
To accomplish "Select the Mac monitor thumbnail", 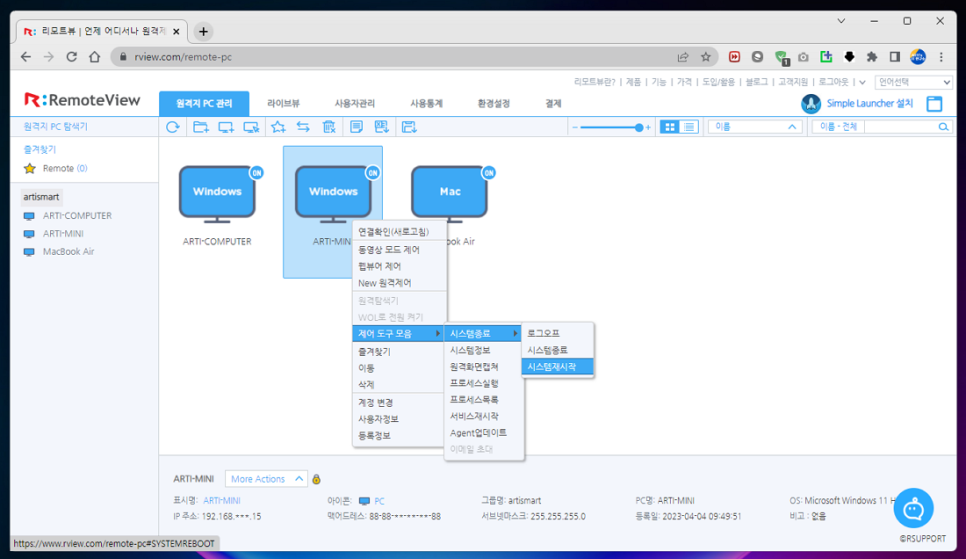I will (x=450, y=194).
